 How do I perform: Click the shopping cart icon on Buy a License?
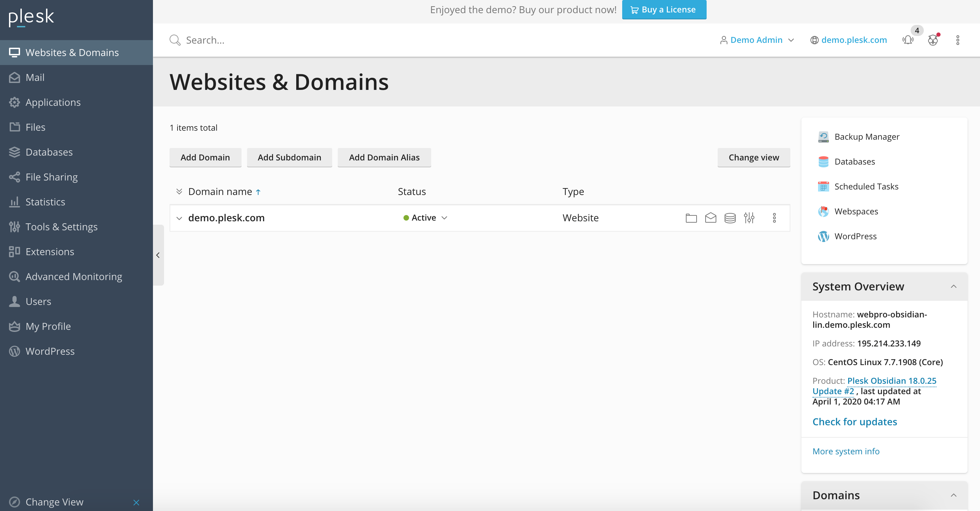[635, 10]
